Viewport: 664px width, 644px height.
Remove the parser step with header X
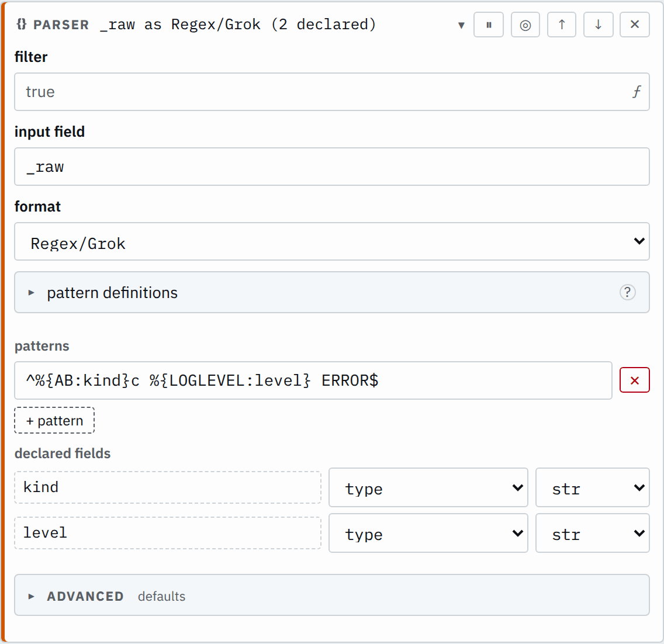point(634,25)
